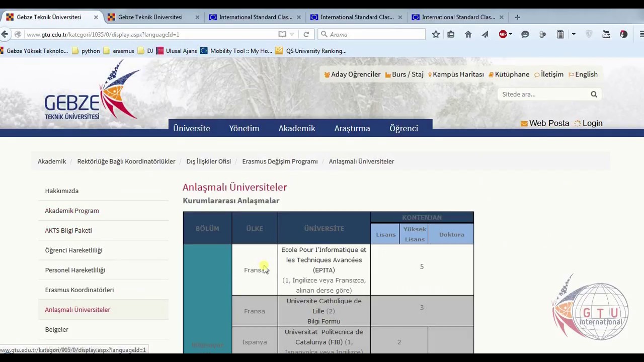Click Akademik breadcrumb link
Image resolution: width=644 pixels, height=362 pixels.
pyautogui.click(x=52, y=161)
